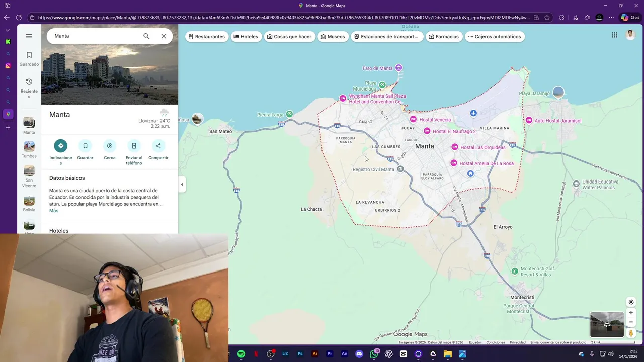Click Hostal El Naufrago 2 marker
Screen dimensions: 644x362
[427, 131]
